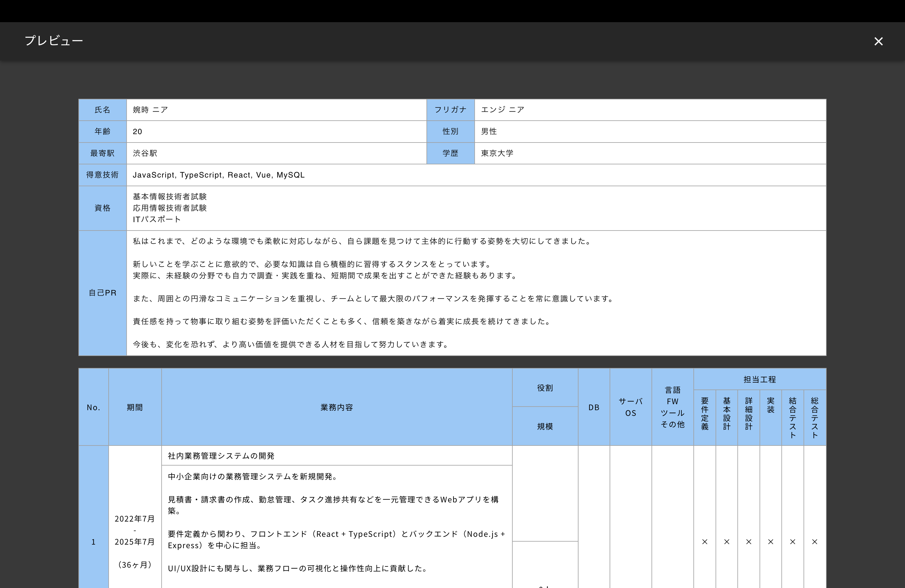905x588 pixels.
Task: Close the プレビュー dialog with the X
Action: point(878,41)
